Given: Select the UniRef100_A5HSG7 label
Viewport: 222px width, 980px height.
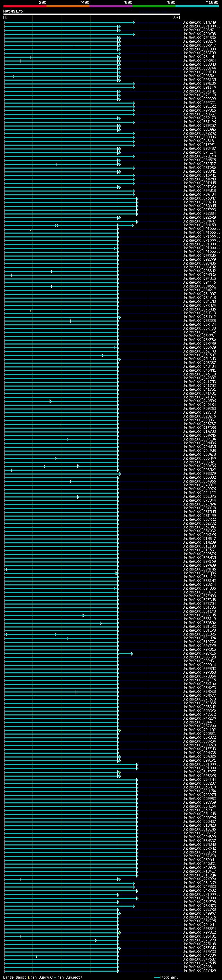Looking at the screenshot, I should [199, 114].
